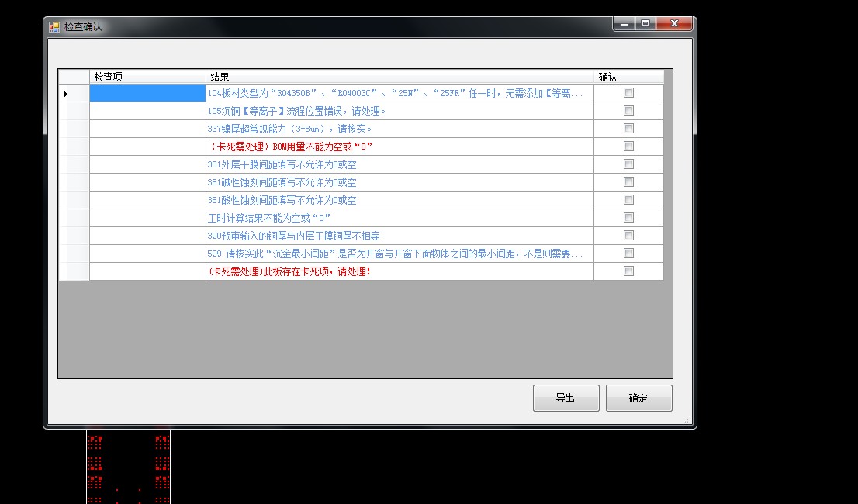Click the top-left select-all grid corner cell
The width and height of the screenshot is (858, 504).
(74, 77)
